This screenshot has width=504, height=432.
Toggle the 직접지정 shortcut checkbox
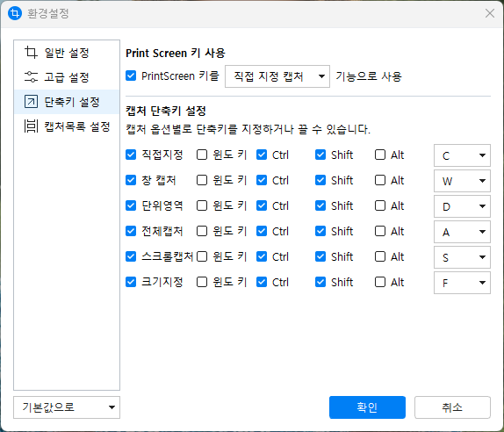click(131, 155)
